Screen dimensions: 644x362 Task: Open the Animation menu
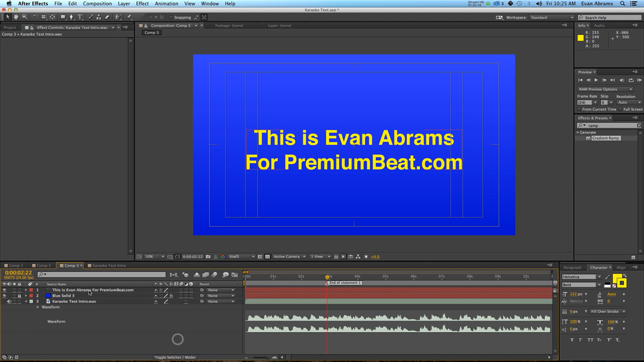[167, 4]
